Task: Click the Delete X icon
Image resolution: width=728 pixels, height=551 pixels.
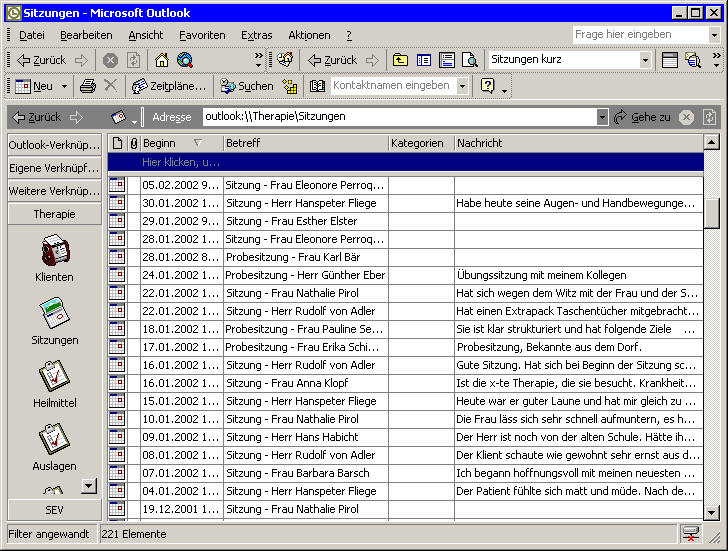Action: coord(110,85)
